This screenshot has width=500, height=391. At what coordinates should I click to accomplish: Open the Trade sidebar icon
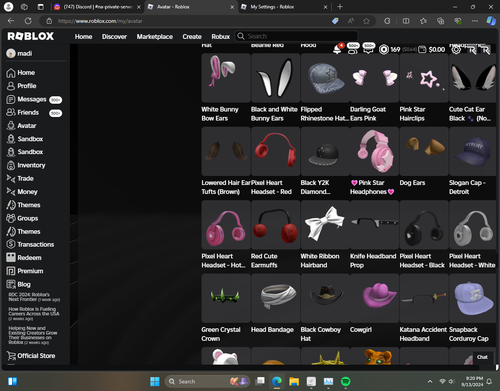(x=11, y=179)
